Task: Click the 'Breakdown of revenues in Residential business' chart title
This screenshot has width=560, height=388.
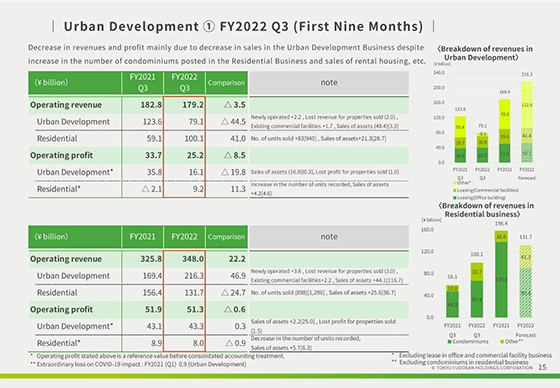Action: [x=485, y=210]
